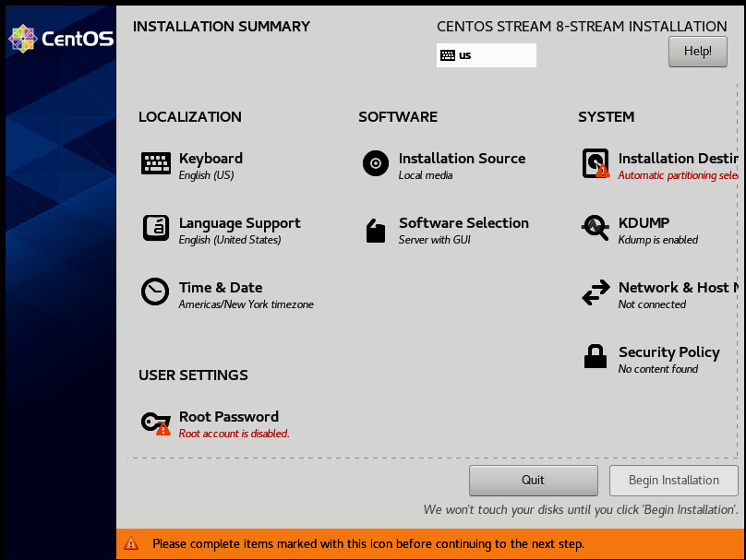The image size is (746, 560).
Task: Click the SOFTWARE section header
Action: [398, 117]
